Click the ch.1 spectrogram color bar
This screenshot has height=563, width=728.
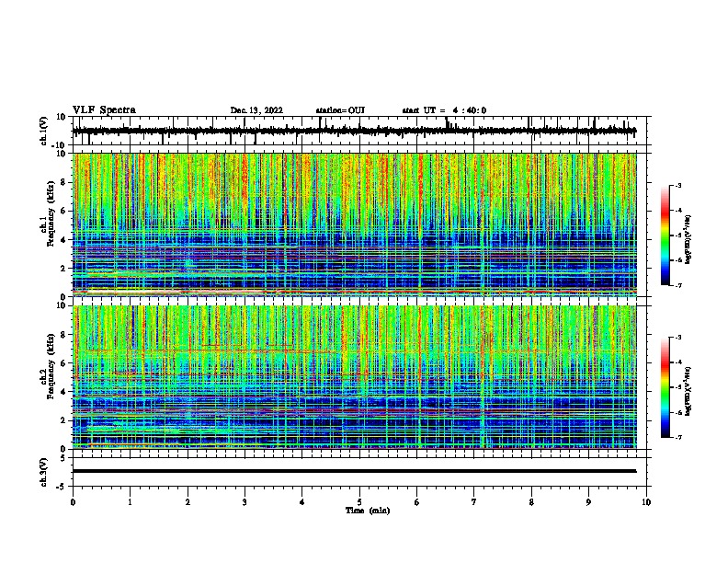pos(665,236)
